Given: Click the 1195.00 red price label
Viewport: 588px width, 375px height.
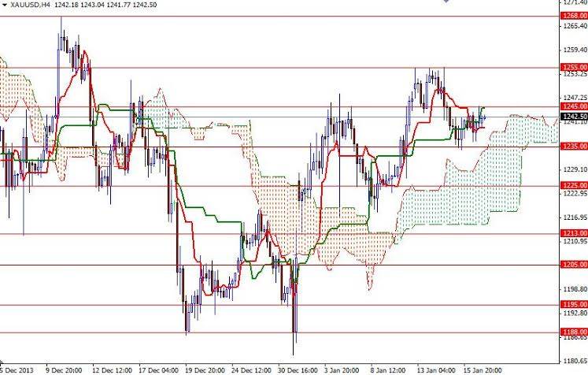Looking at the screenshot, I should point(574,304).
